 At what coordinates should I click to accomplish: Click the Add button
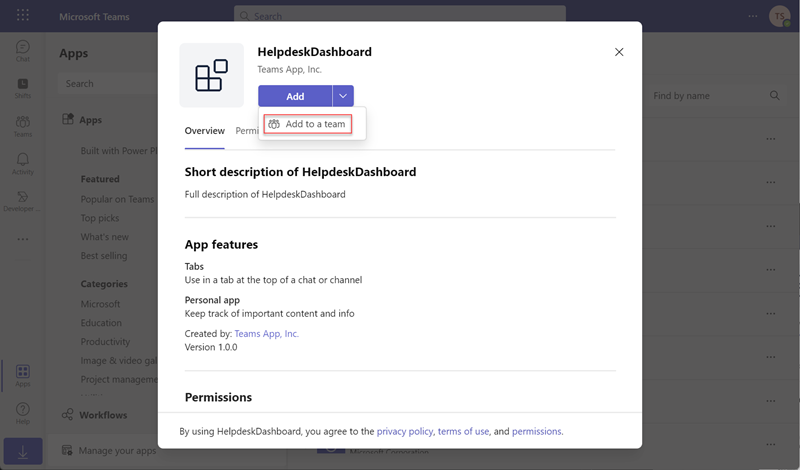295,96
